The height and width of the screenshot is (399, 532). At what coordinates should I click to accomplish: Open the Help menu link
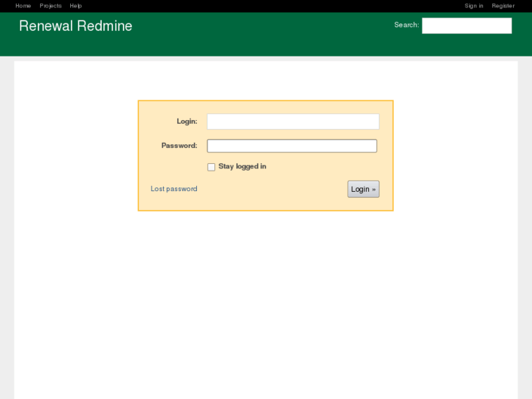pos(75,6)
